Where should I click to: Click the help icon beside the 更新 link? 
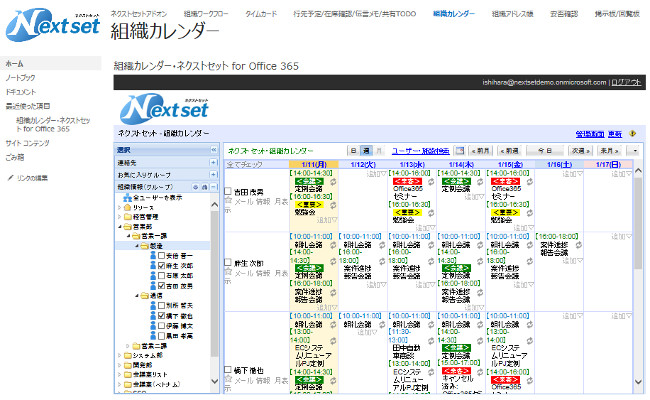(x=633, y=133)
